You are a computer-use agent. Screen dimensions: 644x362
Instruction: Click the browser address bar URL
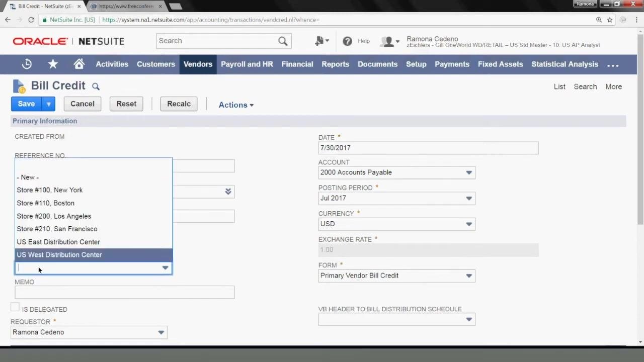point(211,20)
